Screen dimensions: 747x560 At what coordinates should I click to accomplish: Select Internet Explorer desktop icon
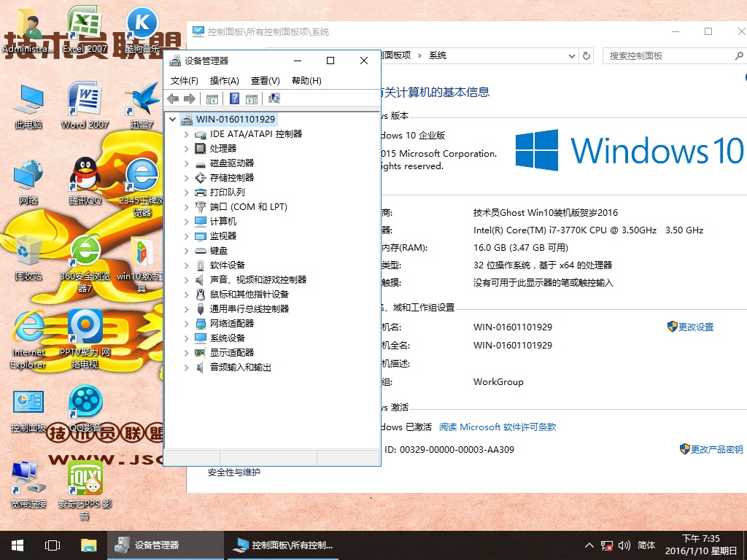tap(28, 340)
